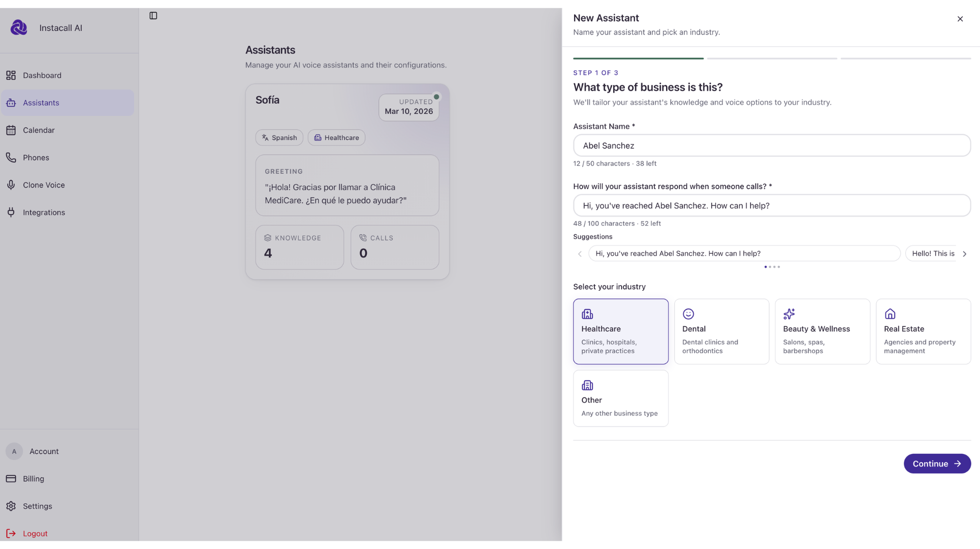Open the Sofía assistant card
The image size is (980, 549).
tap(347, 181)
